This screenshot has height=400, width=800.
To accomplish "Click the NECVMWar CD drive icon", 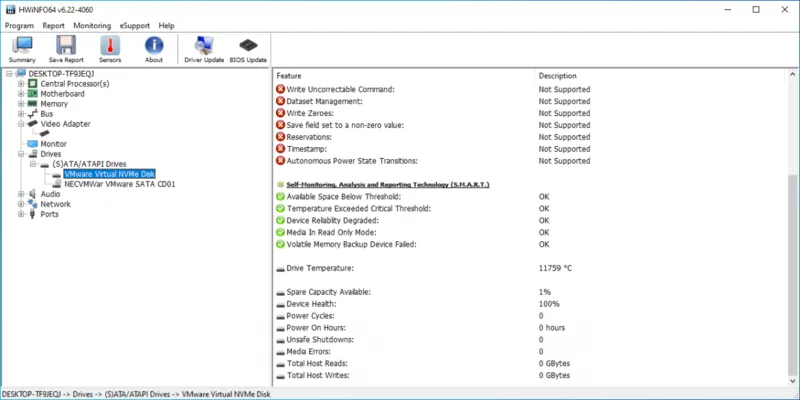I will click(x=57, y=184).
